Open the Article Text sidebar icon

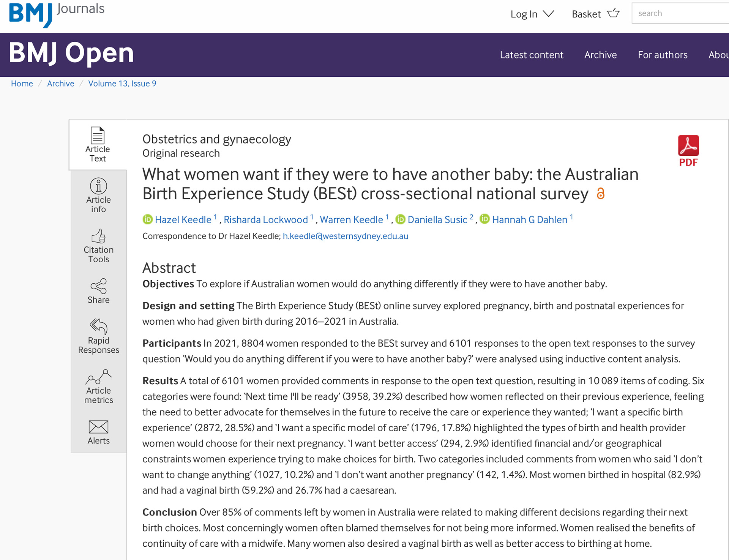coord(98,136)
